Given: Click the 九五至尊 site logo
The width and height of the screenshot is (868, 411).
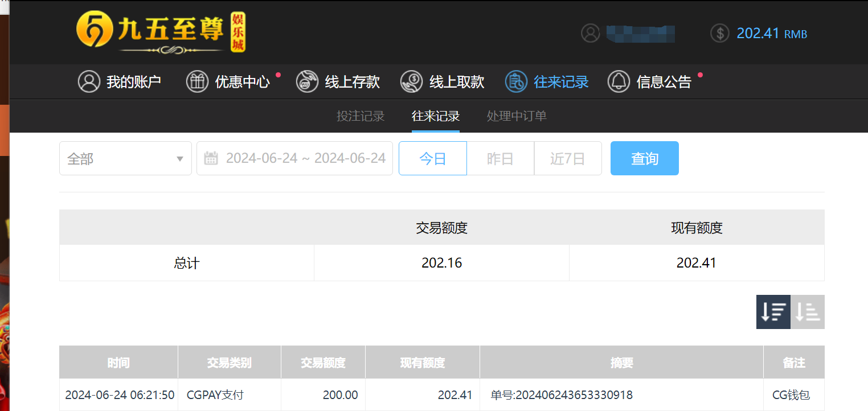Looking at the screenshot, I should coord(162,32).
